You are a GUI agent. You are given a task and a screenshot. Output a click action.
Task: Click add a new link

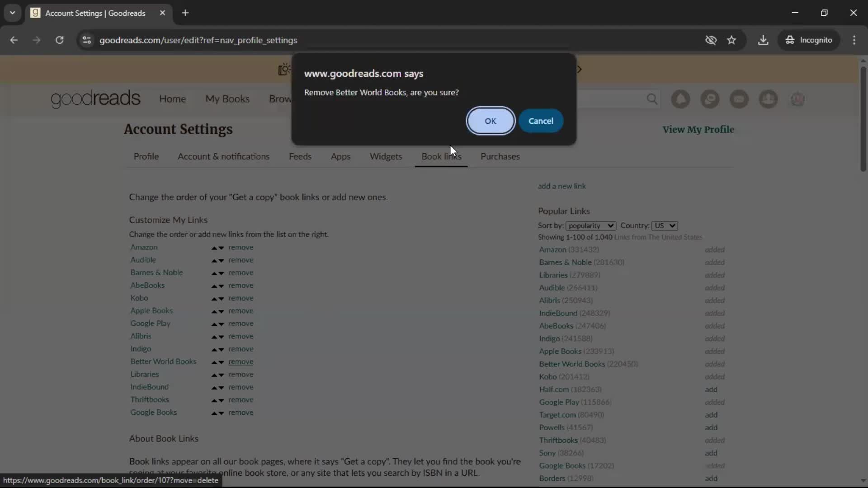pyautogui.click(x=561, y=186)
